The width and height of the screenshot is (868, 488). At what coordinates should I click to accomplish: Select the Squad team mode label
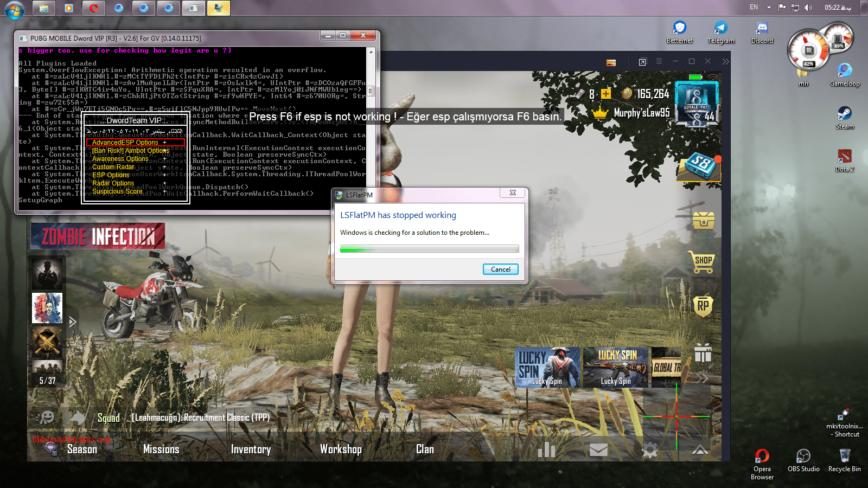108,418
